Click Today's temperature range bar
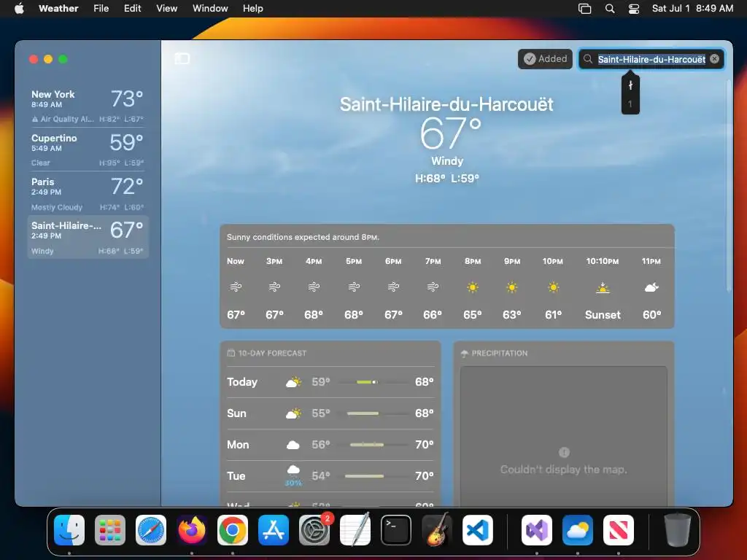Screen dimensions: 747x560 coord(373,382)
